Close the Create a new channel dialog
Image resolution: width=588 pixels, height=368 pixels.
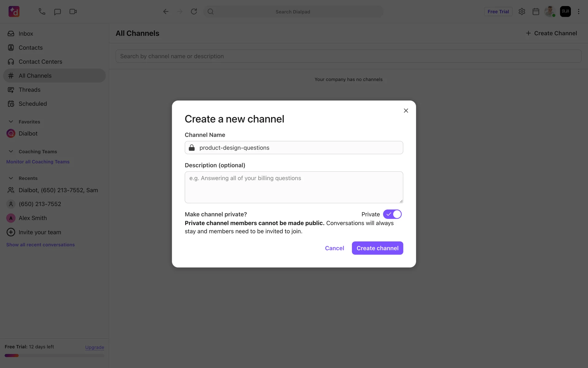tap(406, 111)
